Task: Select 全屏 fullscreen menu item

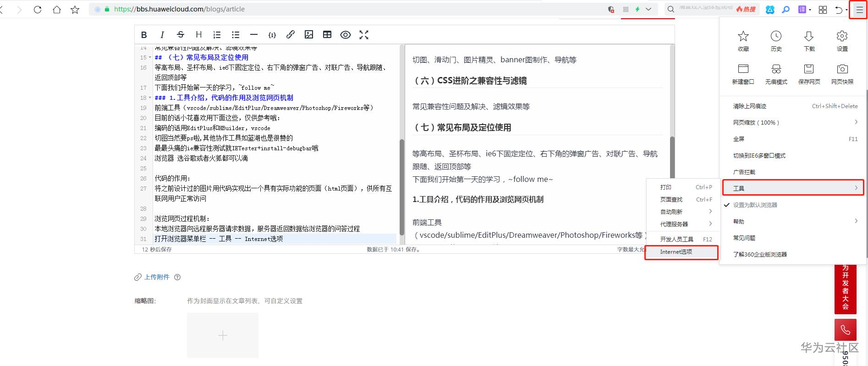Action: tap(793, 139)
